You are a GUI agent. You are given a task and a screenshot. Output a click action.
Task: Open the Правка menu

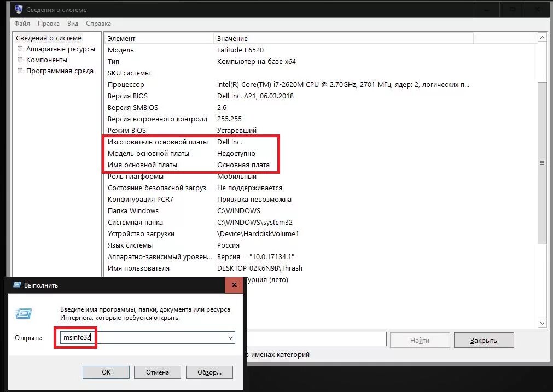(x=48, y=24)
